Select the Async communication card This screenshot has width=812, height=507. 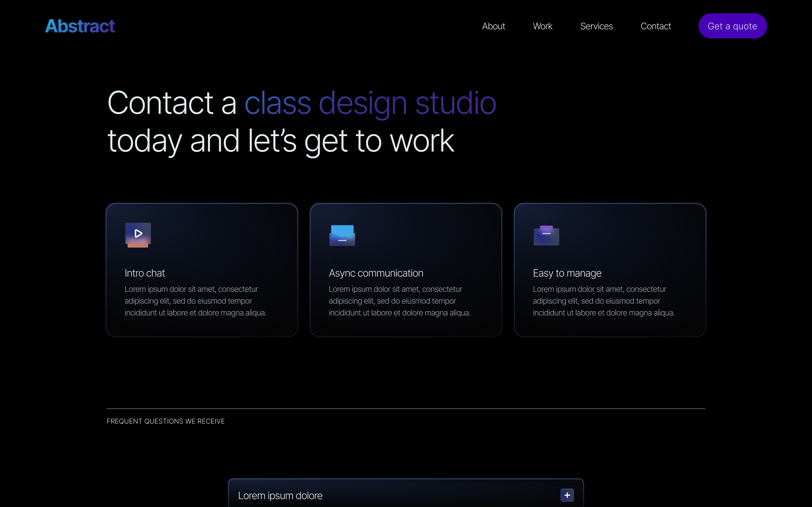point(406,269)
